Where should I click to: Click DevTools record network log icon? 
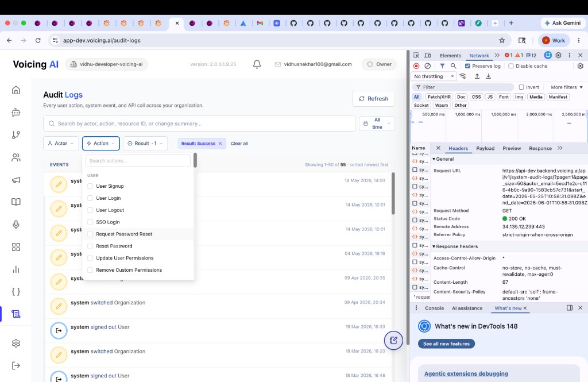tap(416, 65)
